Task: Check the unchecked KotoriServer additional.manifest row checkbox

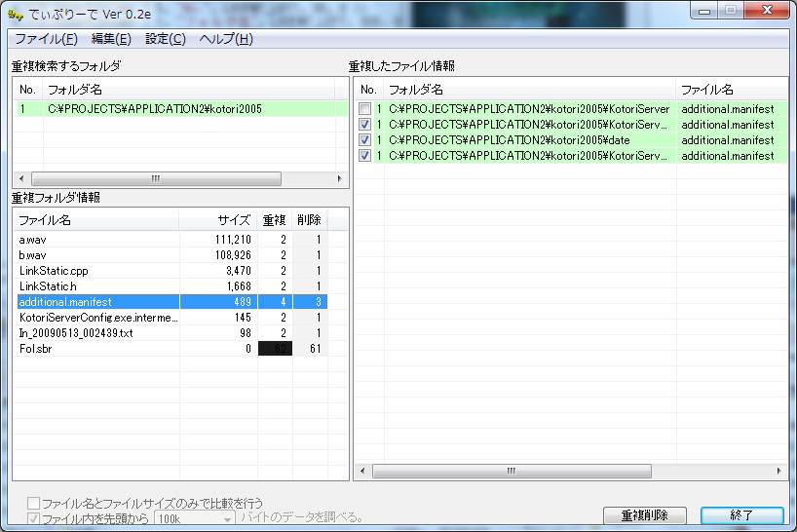Action: [x=365, y=109]
